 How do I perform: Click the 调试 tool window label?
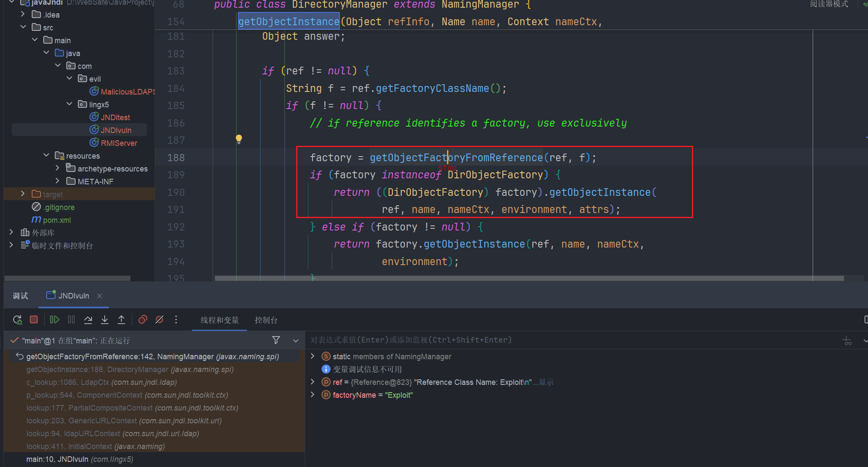21,296
